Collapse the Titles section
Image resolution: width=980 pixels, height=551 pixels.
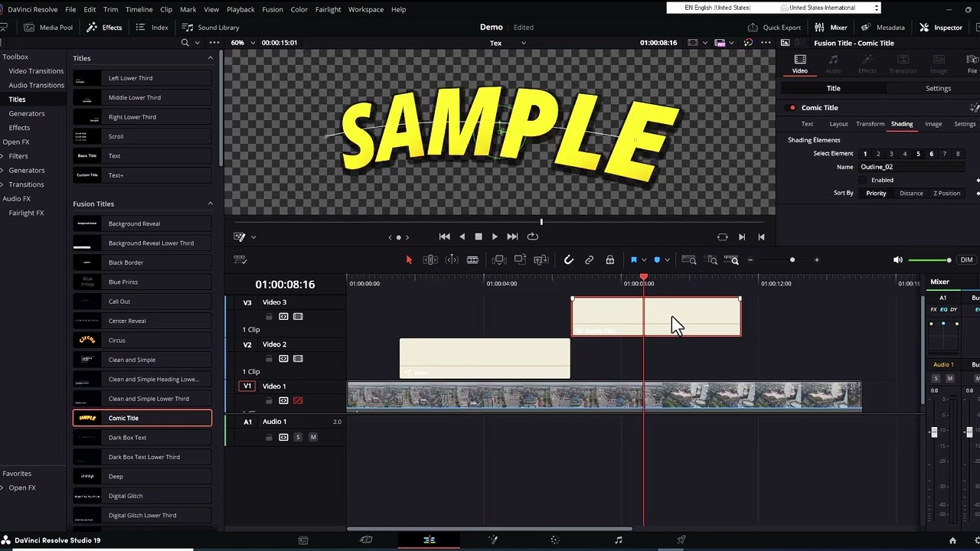coord(211,58)
